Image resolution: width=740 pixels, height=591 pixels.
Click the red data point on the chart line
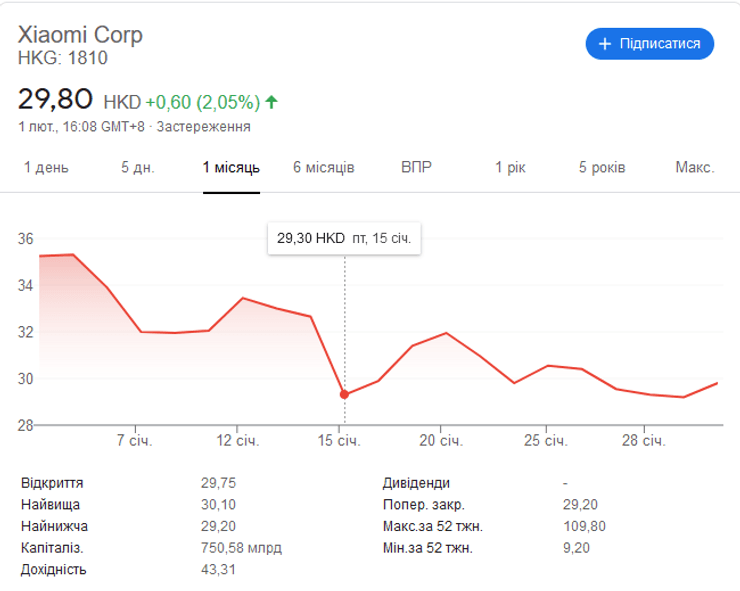point(345,394)
